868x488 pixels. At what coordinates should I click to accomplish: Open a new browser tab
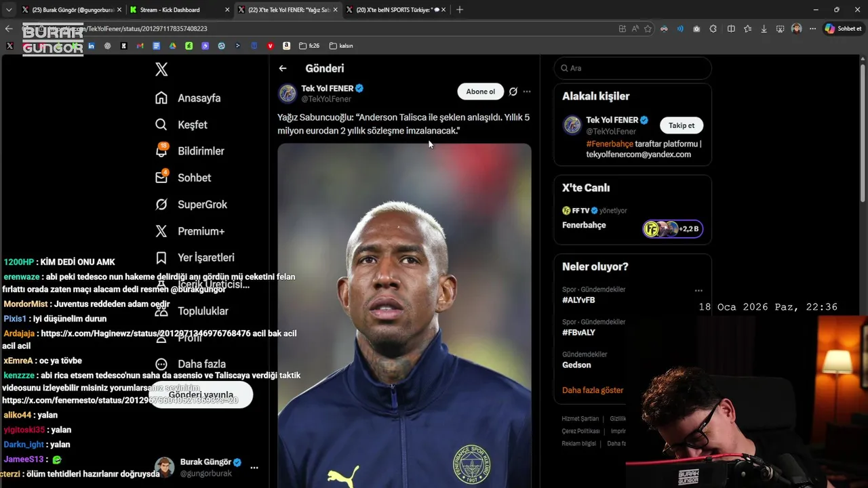click(460, 9)
